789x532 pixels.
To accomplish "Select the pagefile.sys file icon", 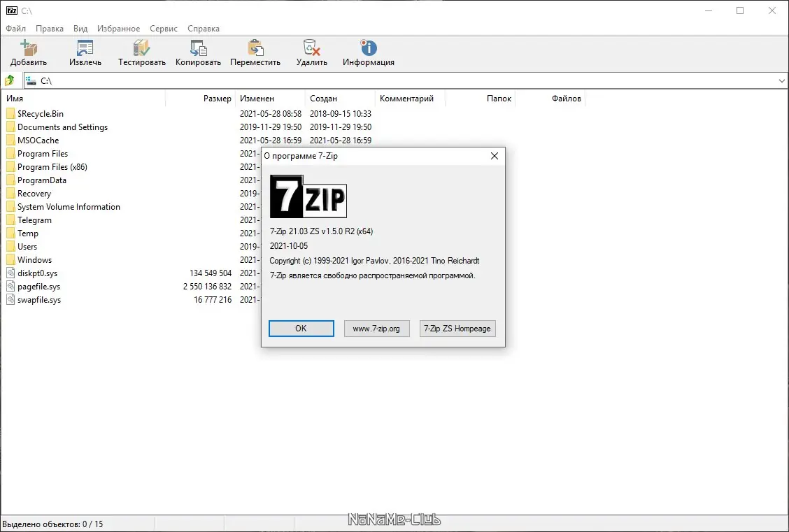I will coord(10,287).
